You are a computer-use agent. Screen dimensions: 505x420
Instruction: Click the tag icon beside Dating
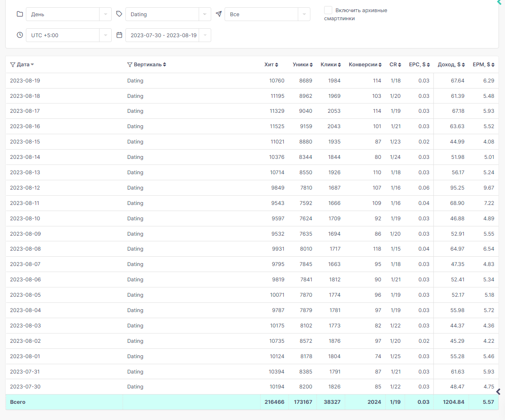tap(119, 14)
